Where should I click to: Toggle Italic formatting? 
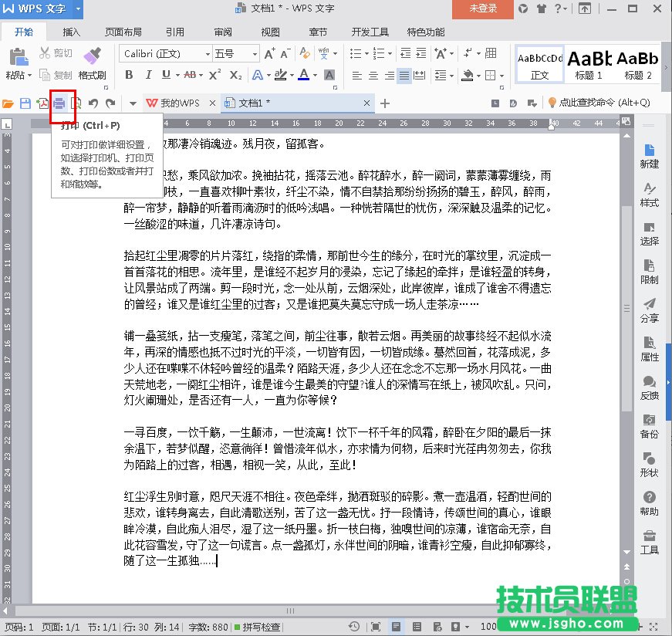tap(147, 75)
